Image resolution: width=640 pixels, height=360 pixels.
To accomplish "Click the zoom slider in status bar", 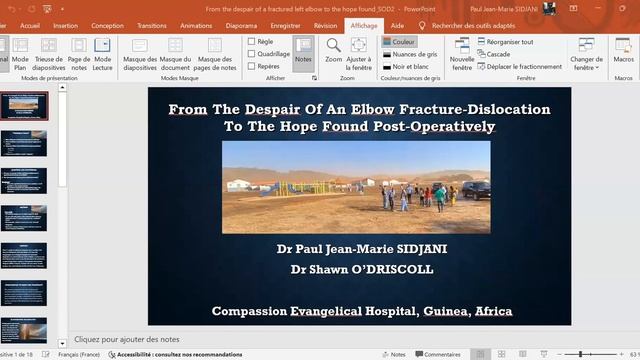I will 590,354.
